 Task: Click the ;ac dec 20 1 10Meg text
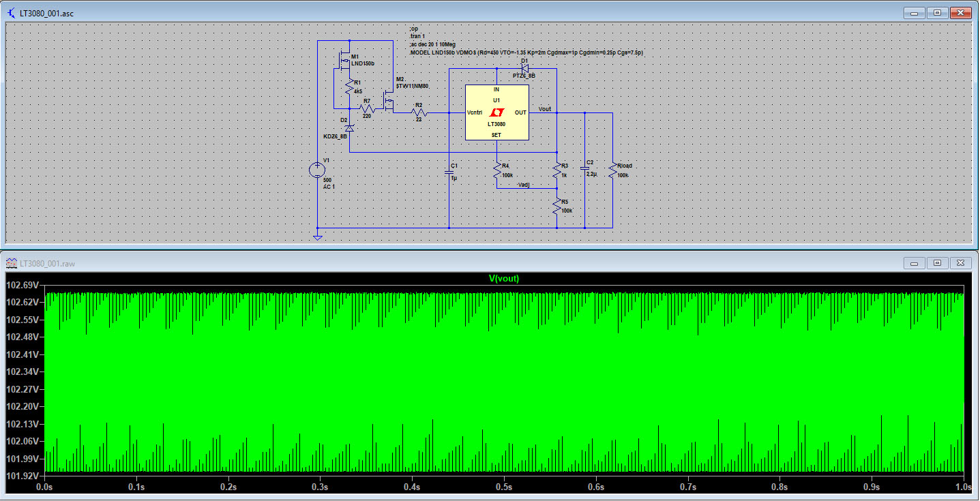click(x=432, y=44)
